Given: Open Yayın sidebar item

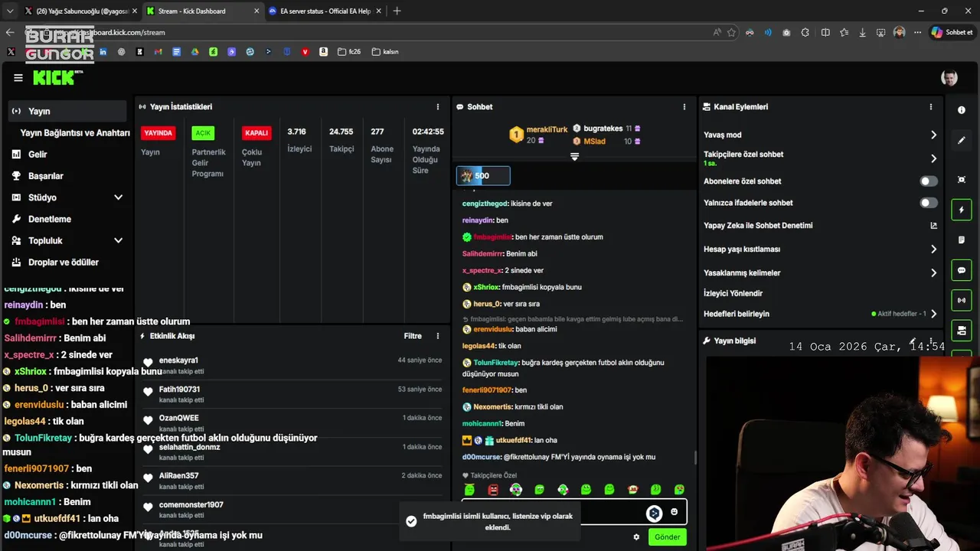Looking at the screenshot, I should click(x=67, y=111).
